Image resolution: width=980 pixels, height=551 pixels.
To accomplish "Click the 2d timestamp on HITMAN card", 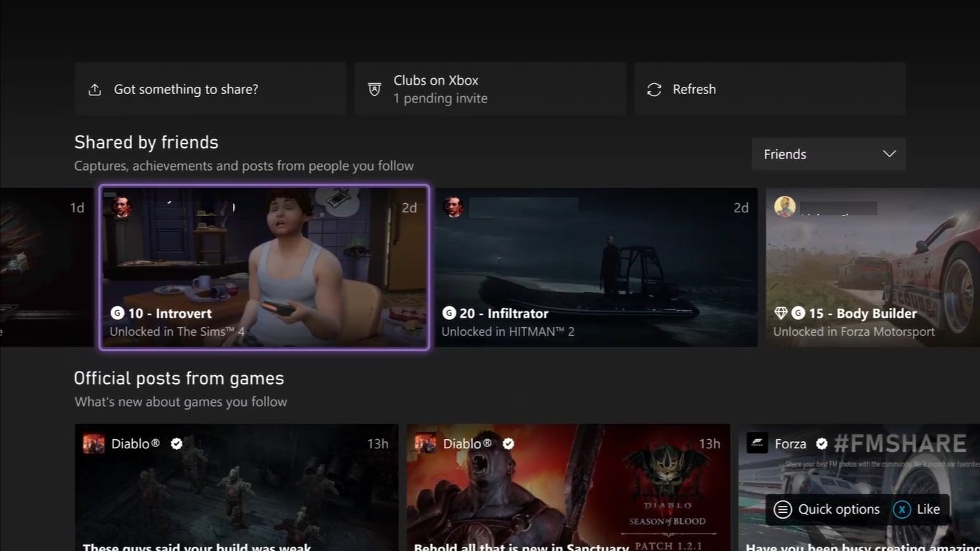I will pos(741,207).
